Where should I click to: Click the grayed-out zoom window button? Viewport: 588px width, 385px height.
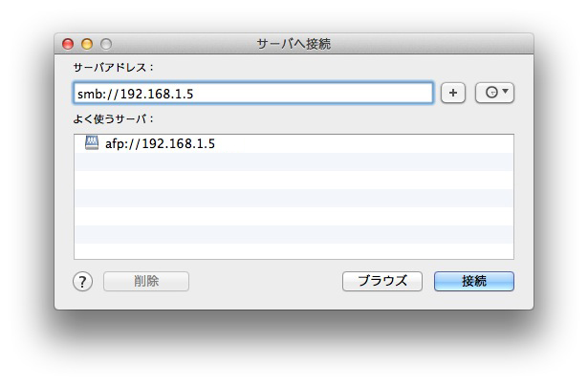pos(106,44)
